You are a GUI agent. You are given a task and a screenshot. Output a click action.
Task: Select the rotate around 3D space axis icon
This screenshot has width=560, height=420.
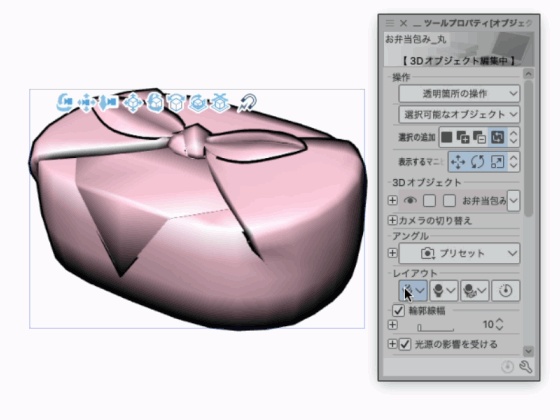click(199, 103)
